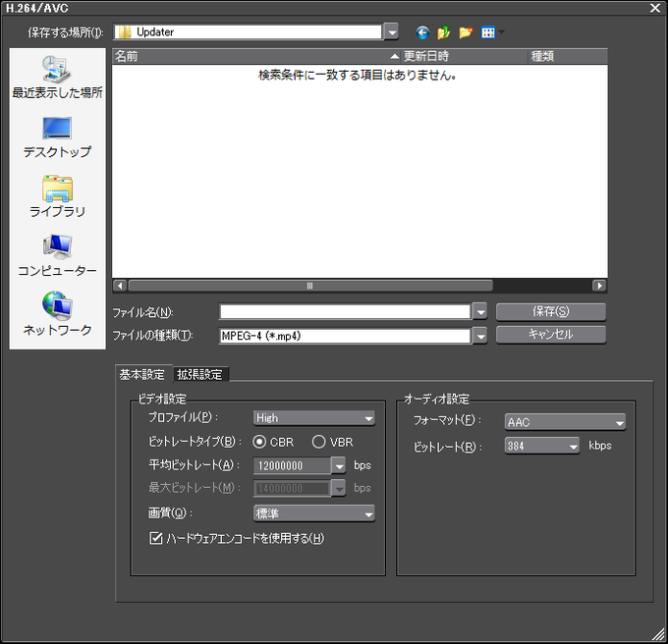Expand the file name (ファイル名) dropdown arrow
The width and height of the screenshot is (668, 644).
click(x=480, y=312)
